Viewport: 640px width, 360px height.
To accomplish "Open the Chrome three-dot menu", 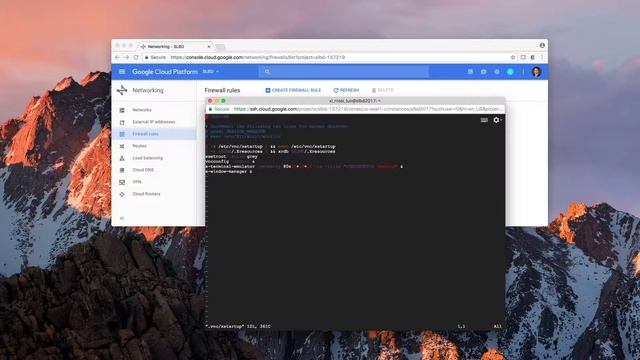I will pos(542,58).
